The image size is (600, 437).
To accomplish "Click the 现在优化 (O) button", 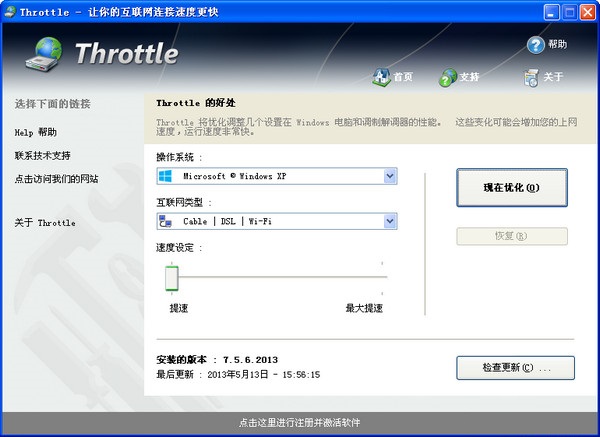I will point(512,188).
